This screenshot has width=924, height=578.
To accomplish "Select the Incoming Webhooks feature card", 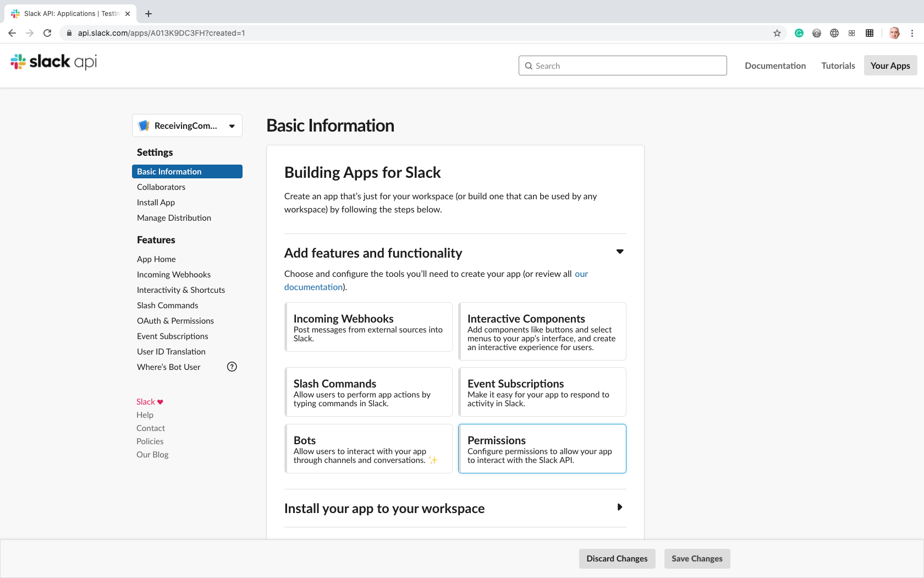I will pyautogui.click(x=369, y=327).
